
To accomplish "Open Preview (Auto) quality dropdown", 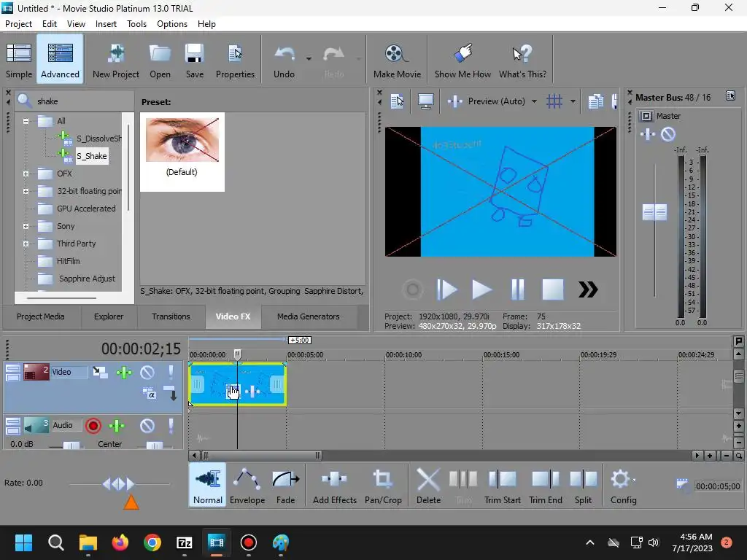I will [534, 101].
